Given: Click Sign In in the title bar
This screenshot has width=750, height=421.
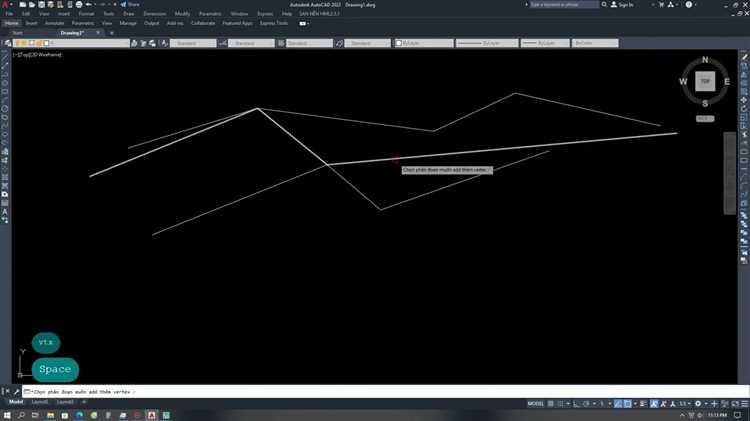Looking at the screenshot, I should click(x=622, y=5).
